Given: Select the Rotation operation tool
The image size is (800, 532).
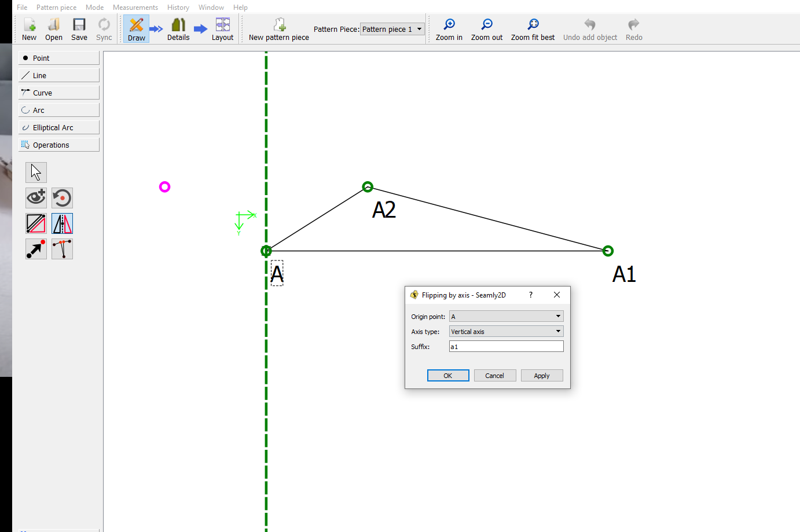Looking at the screenshot, I should [x=62, y=198].
